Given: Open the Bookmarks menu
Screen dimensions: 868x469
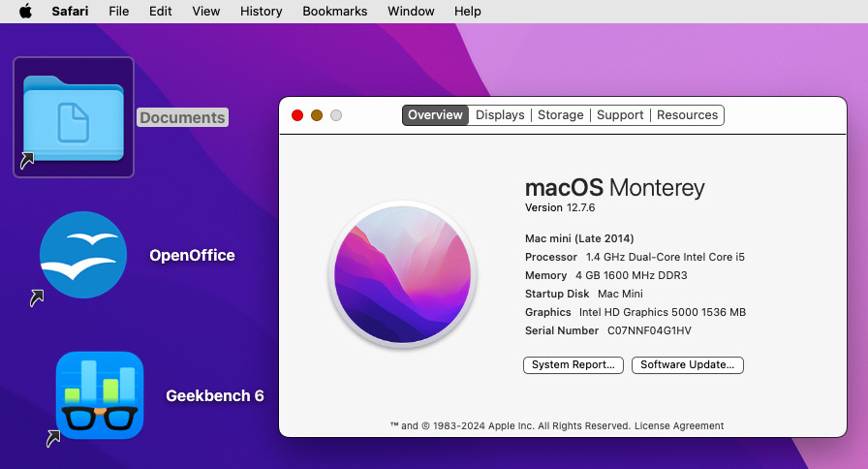Looking at the screenshot, I should pyautogui.click(x=335, y=12).
